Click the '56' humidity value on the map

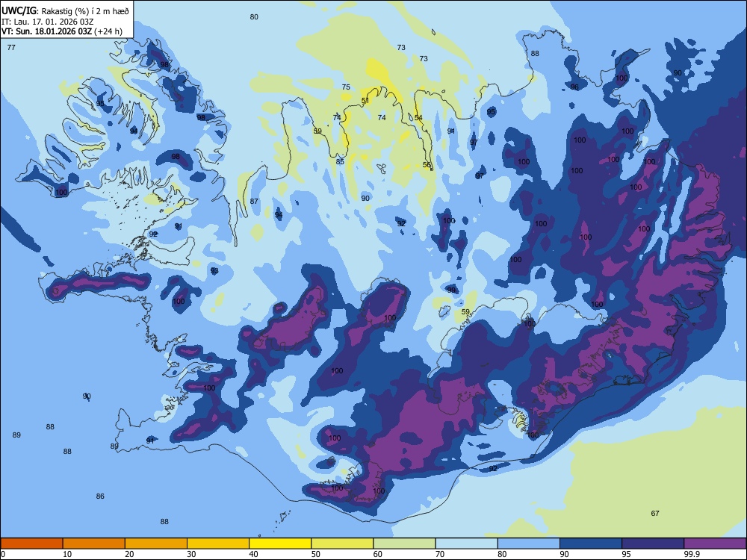[x=427, y=165]
